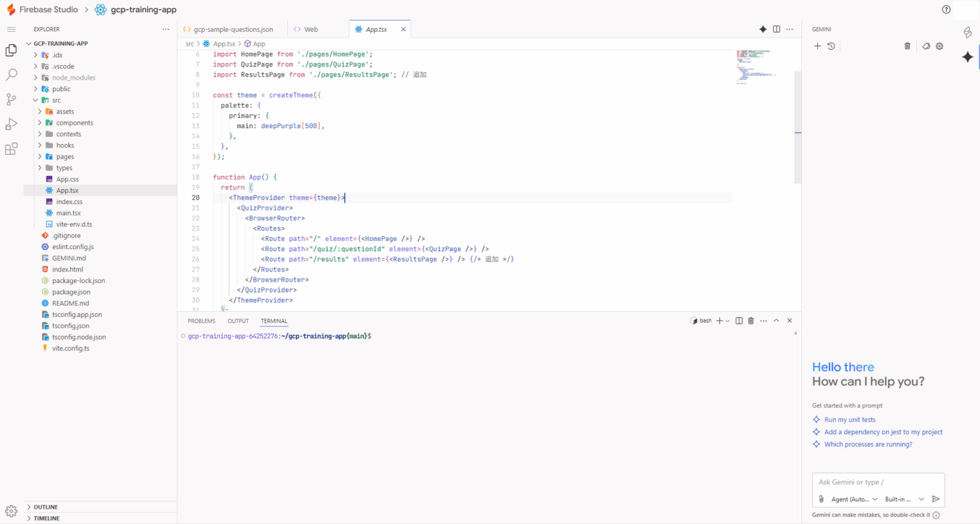
Task: Click the 'Run my unit tests' prompt
Action: pyautogui.click(x=849, y=419)
